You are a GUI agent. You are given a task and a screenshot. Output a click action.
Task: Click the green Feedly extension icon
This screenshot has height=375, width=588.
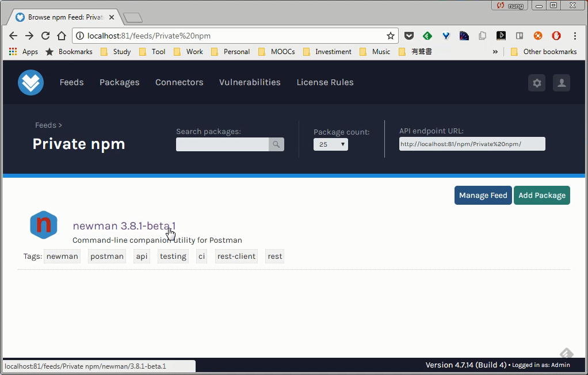click(427, 36)
